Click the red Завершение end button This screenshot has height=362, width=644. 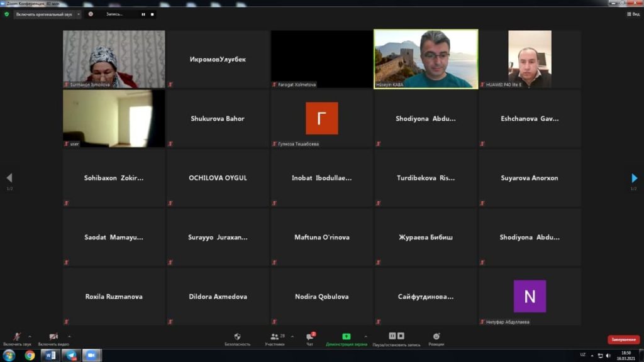tap(623, 340)
